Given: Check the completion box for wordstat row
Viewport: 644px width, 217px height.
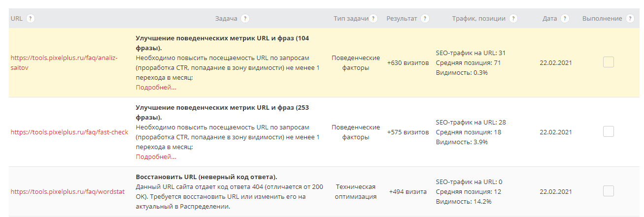Looking at the screenshot, I should pyautogui.click(x=609, y=191).
